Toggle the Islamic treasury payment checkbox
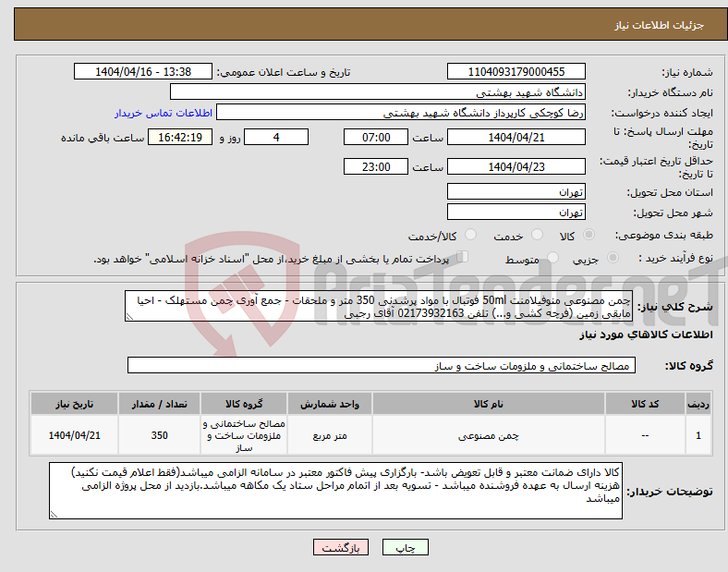Screen dimensions: 728x572 [x=462, y=257]
